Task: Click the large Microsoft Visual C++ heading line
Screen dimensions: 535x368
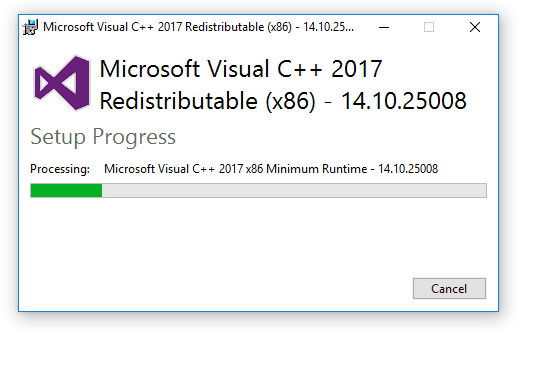Action: click(241, 69)
